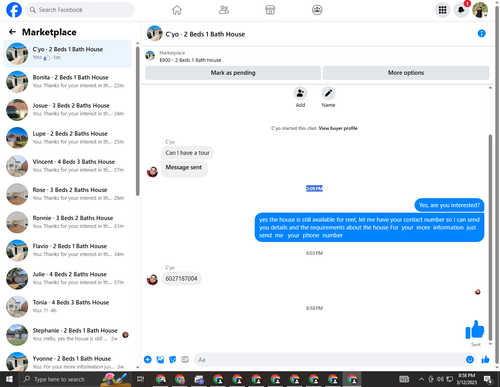Open Windows notification center icon

488,379
